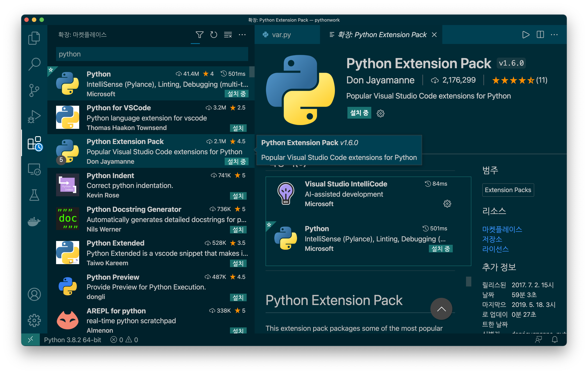Image resolution: width=588 pixels, height=374 pixels.
Task: Clear extensions search results
Action: coord(228,35)
